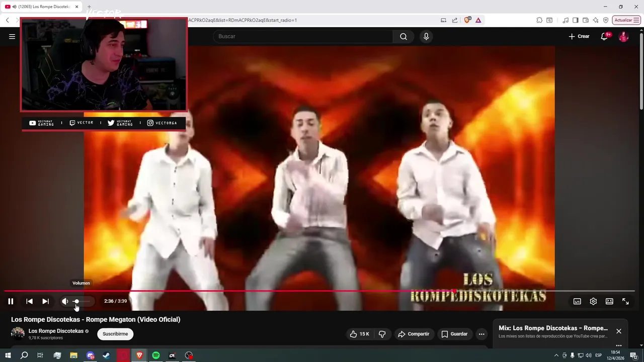This screenshot has width=644, height=362.
Task: Adjust the volume slider handle
Action: (76, 301)
